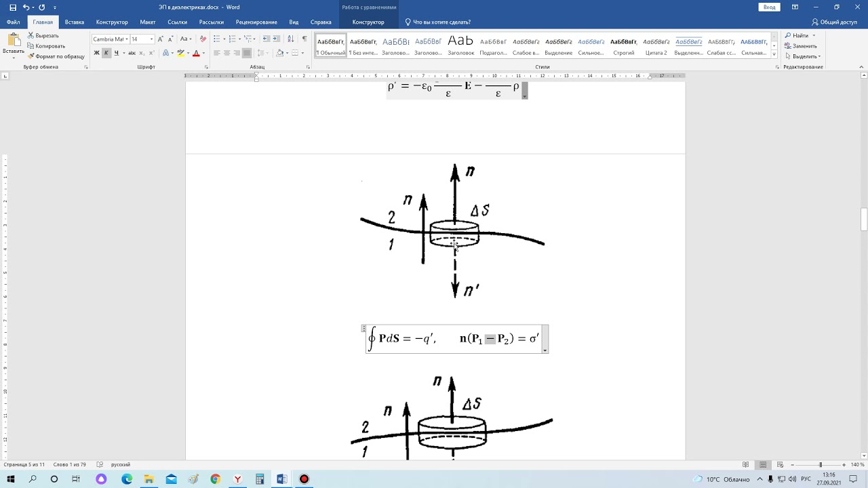Switch to read mode view icon
The image size is (868, 488).
(x=746, y=465)
